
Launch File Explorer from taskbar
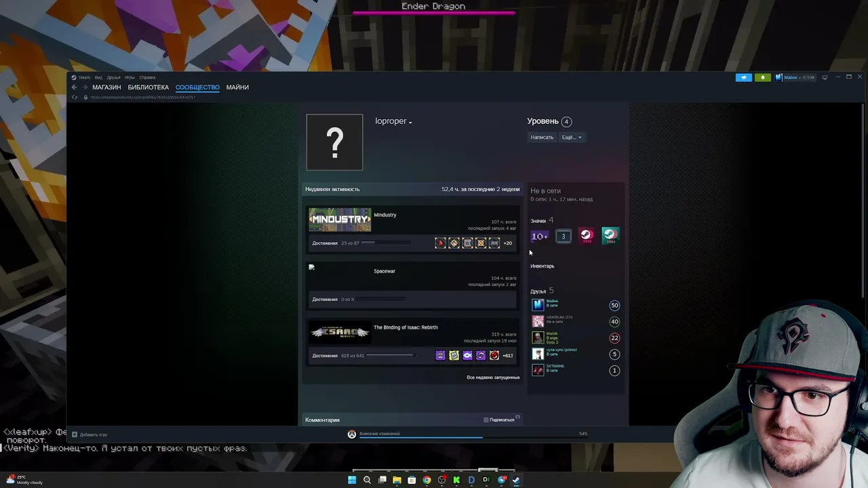point(397,480)
